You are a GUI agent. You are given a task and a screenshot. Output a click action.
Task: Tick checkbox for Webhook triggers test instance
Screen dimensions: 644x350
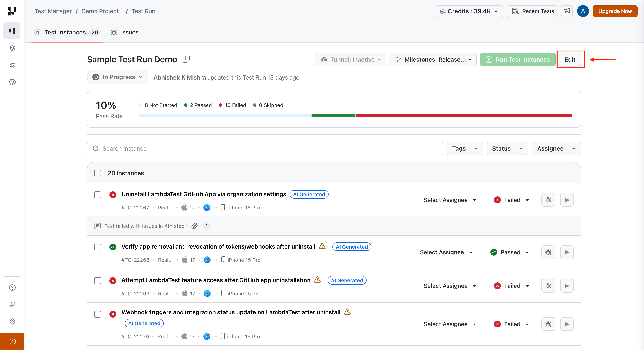[98, 314]
